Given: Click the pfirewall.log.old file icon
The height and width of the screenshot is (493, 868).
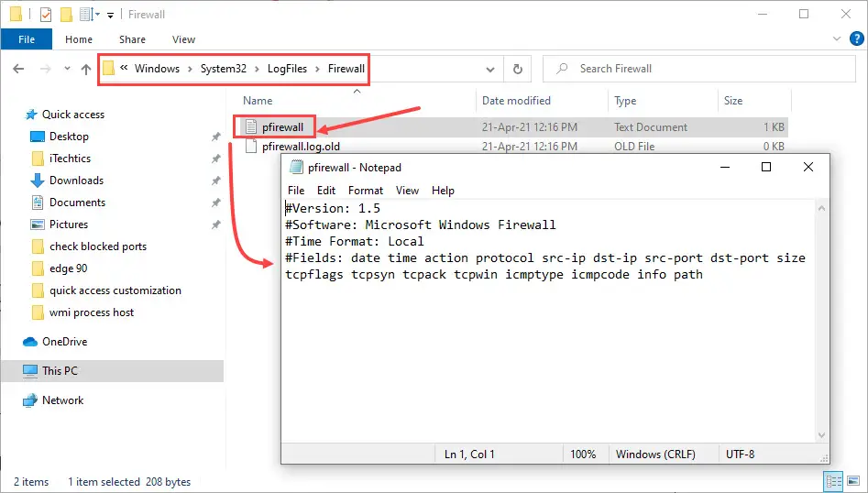Looking at the screenshot, I should [251, 146].
